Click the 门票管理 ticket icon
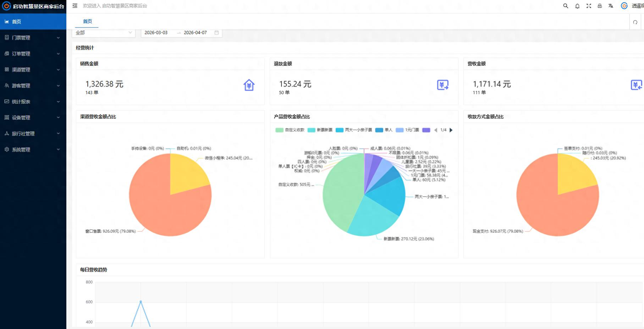The image size is (644, 329). click(x=7, y=37)
